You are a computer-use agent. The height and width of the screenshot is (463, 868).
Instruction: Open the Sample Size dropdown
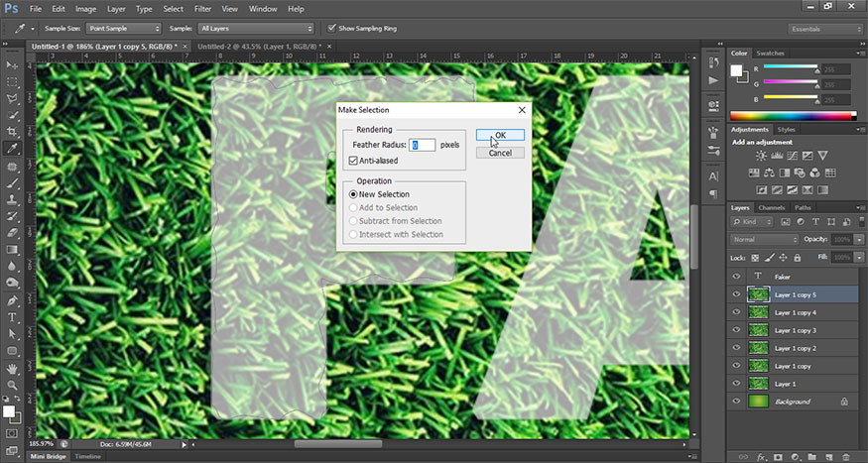pos(123,28)
